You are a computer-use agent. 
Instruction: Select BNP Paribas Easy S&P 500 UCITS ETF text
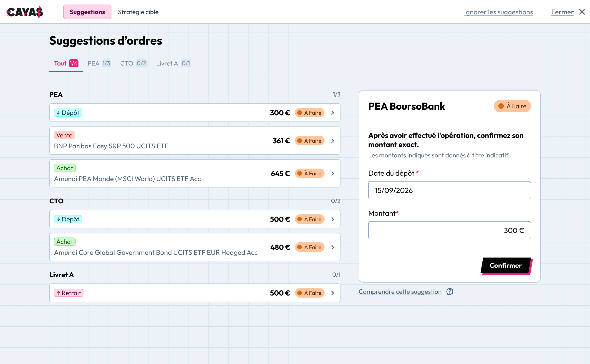click(x=111, y=146)
